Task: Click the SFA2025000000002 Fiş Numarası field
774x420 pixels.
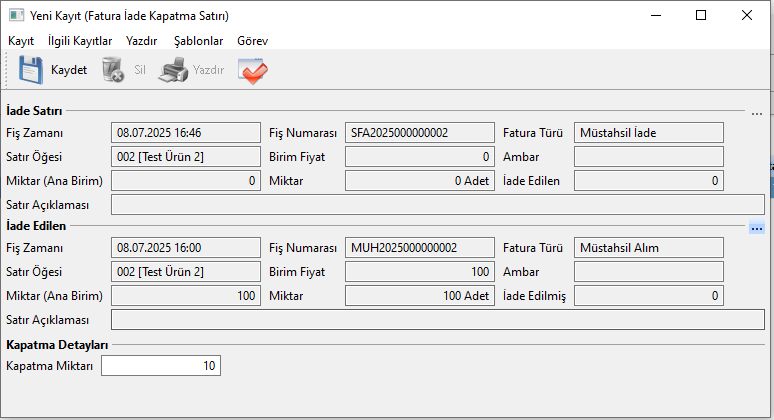Action: click(420, 132)
